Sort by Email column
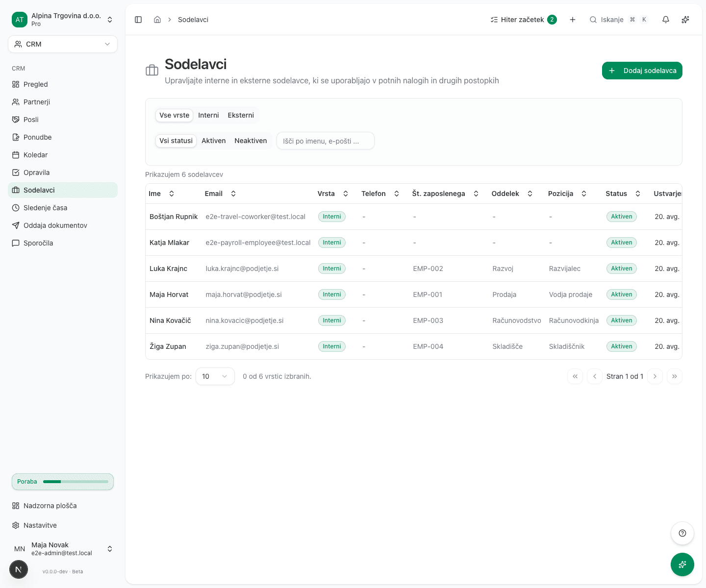706x588 pixels. point(221,194)
